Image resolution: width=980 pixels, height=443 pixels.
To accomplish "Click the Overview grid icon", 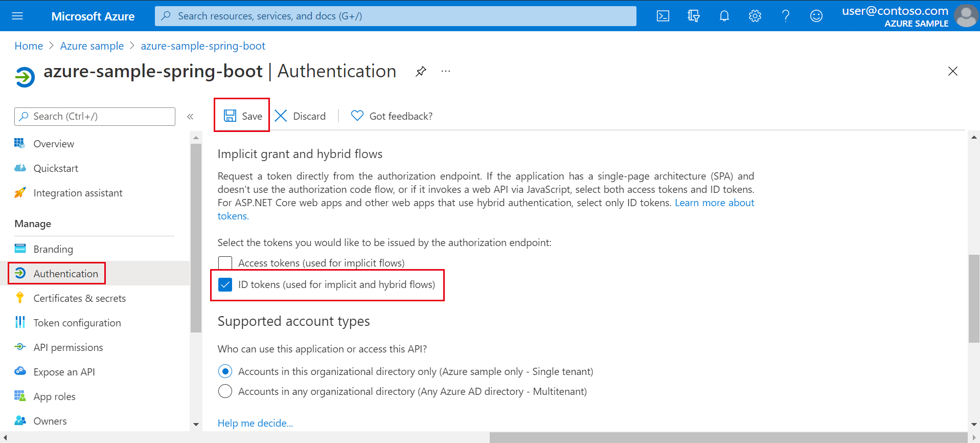I will [x=20, y=143].
